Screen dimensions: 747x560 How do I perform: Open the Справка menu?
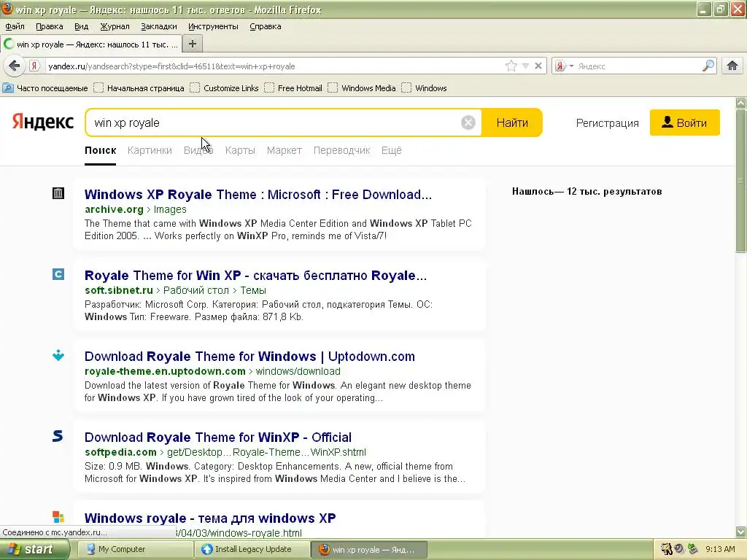pos(266,26)
